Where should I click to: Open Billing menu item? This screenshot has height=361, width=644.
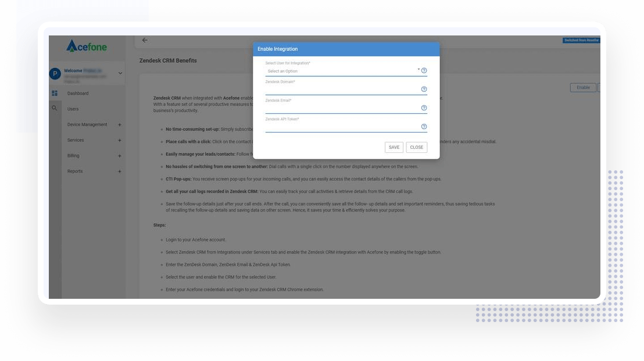[x=73, y=156]
